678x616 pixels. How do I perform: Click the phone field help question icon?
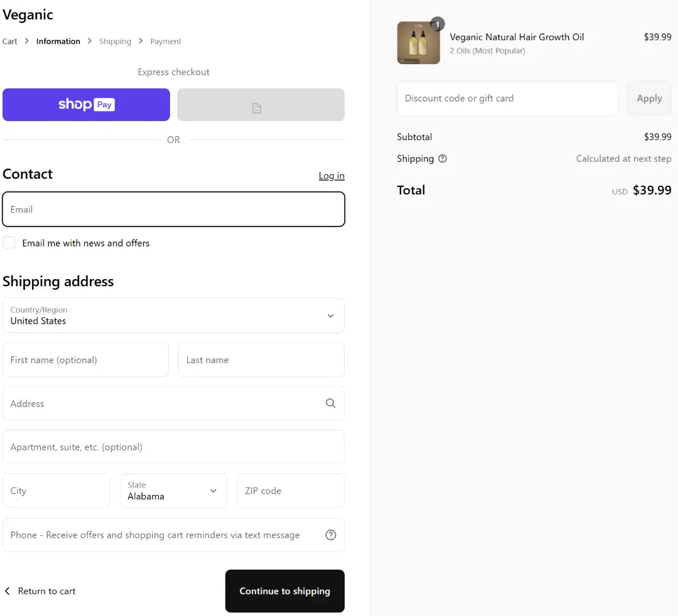click(330, 535)
